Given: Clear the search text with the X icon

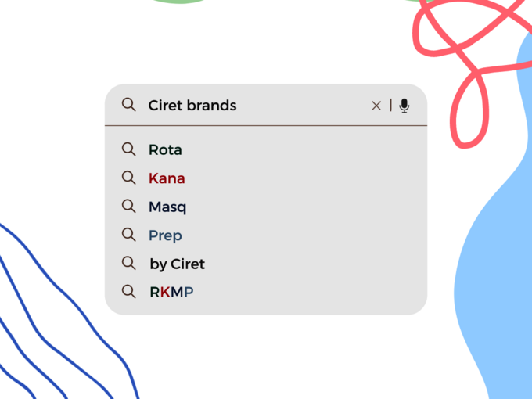Looking at the screenshot, I should tap(376, 106).
